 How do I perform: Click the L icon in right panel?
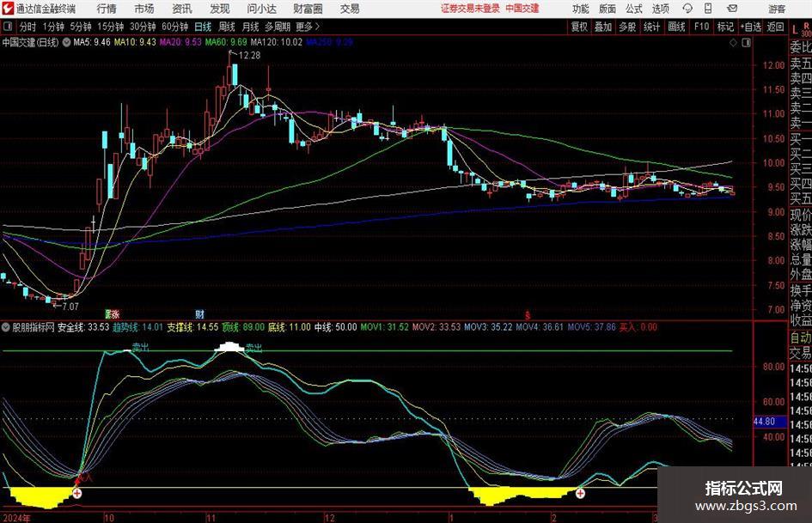pos(795,30)
